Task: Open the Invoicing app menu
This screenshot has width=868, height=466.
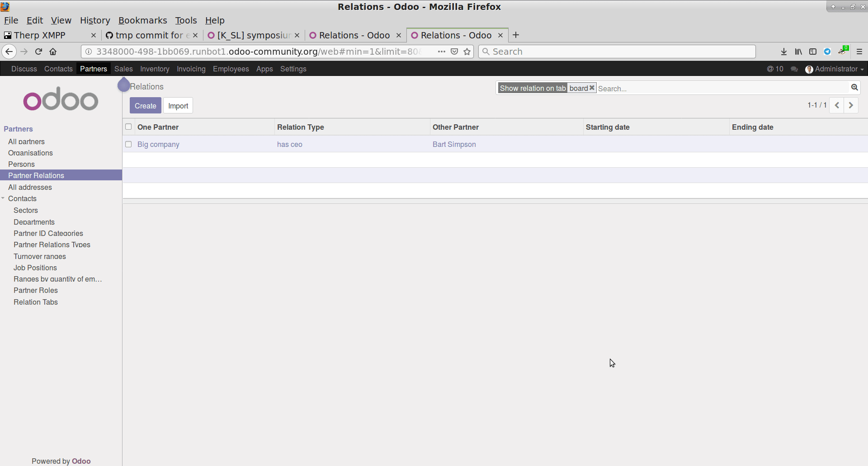Action: click(x=191, y=69)
